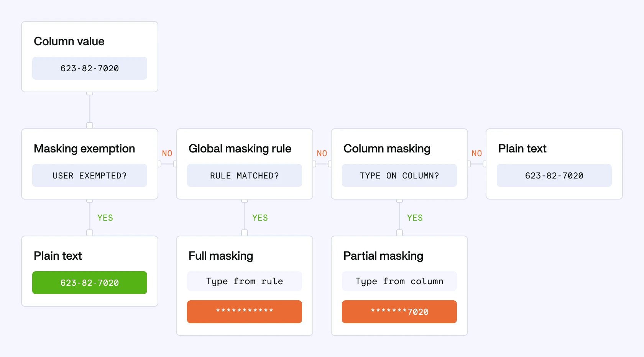Select the Type from column field
644x357 pixels.
click(x=399, y=281)
